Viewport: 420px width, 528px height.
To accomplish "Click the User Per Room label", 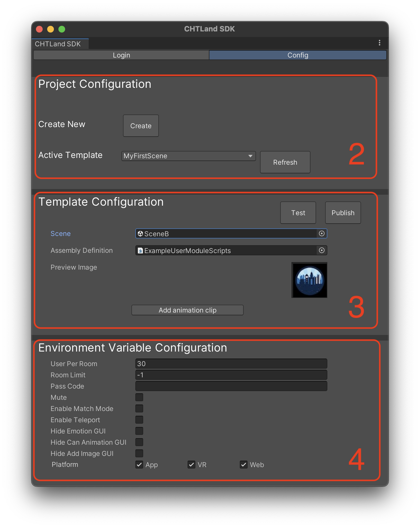I will coord(74,364).
